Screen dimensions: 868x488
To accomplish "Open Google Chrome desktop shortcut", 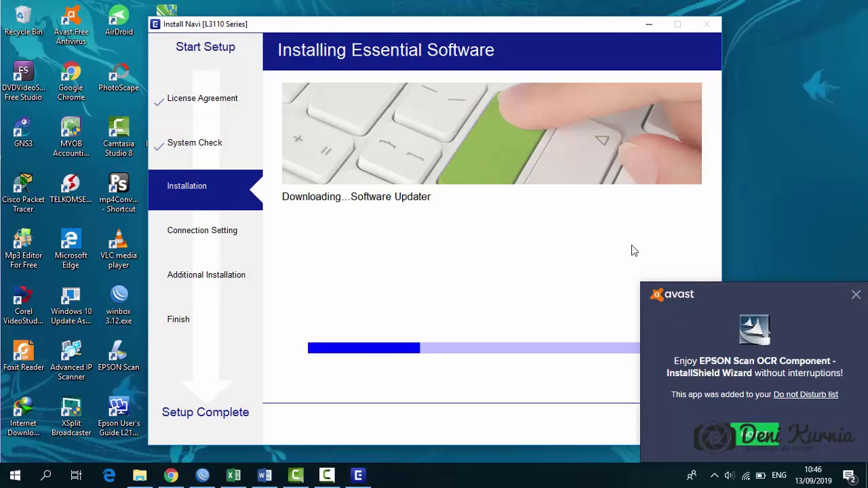I will [x=71, y=82].
